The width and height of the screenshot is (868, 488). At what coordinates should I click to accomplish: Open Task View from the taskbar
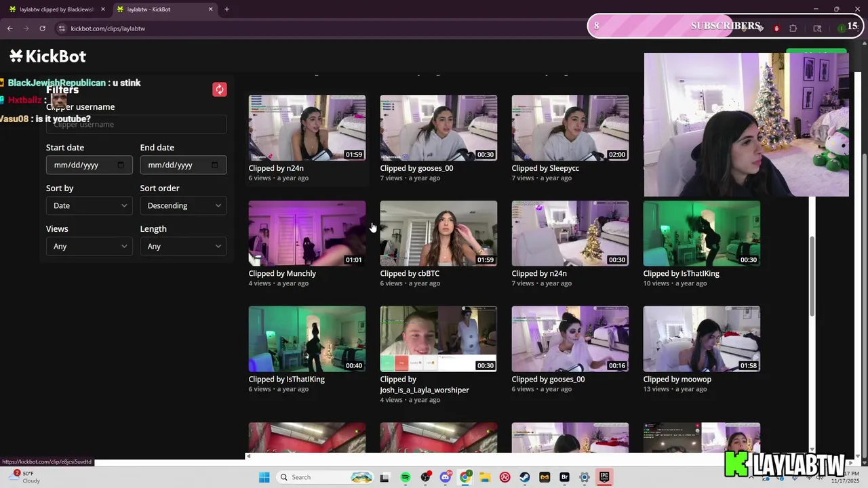(384, 477)
